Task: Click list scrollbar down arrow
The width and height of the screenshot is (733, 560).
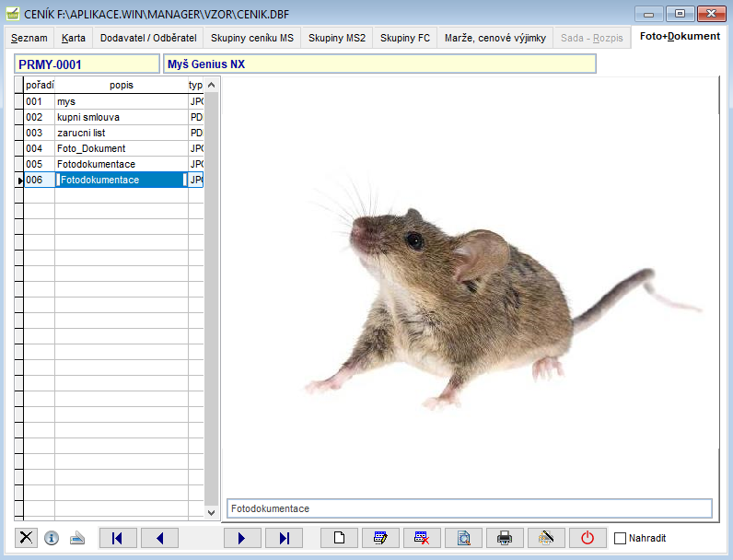Action: (x=211, y=512)
